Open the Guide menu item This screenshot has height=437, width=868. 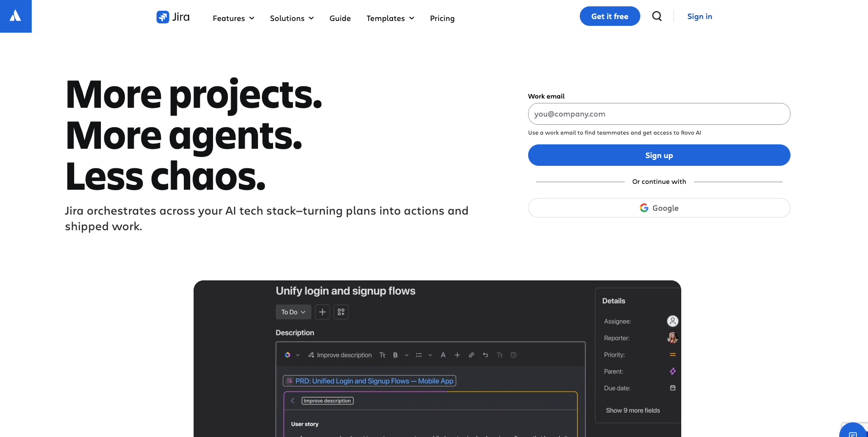[x=340, y=18]
